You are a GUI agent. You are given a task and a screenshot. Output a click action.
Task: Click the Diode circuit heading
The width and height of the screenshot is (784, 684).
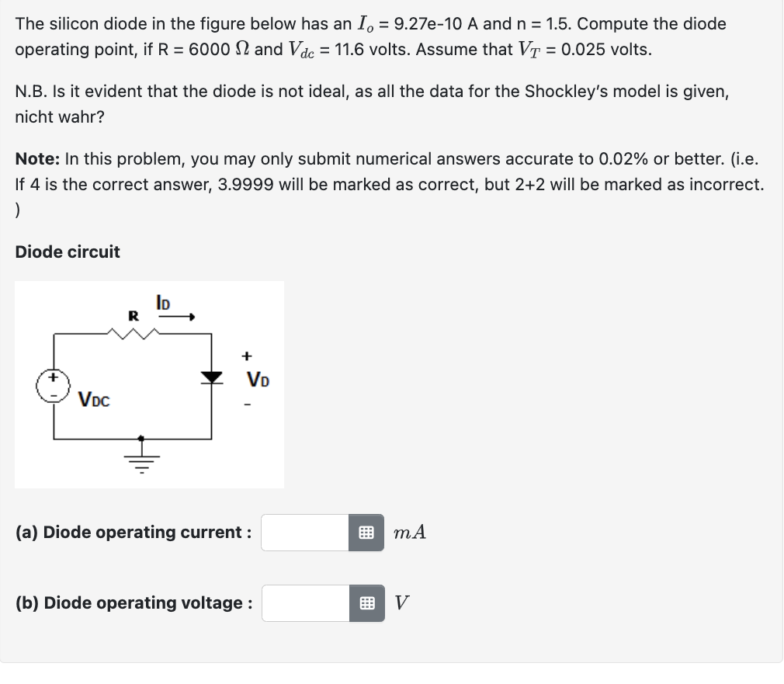click(66, 252)
